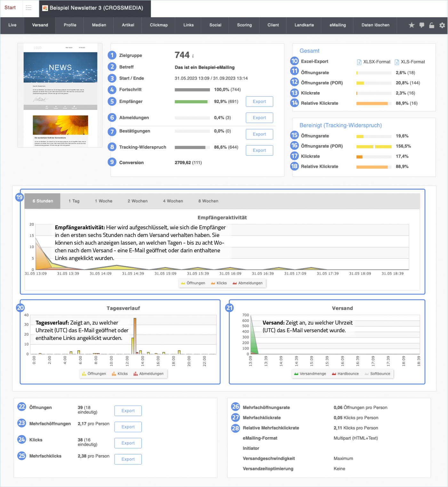This screenshot has height=487, width=448.
Task: Open the Artikel menu item
Action: (x=128, y=25)
